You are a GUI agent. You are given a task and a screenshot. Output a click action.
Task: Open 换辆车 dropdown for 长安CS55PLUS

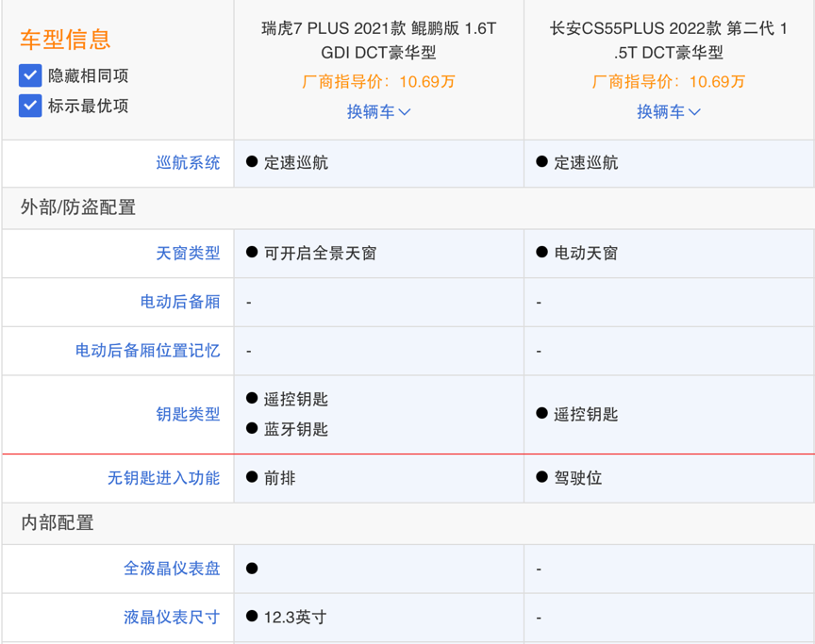point(668,111)
